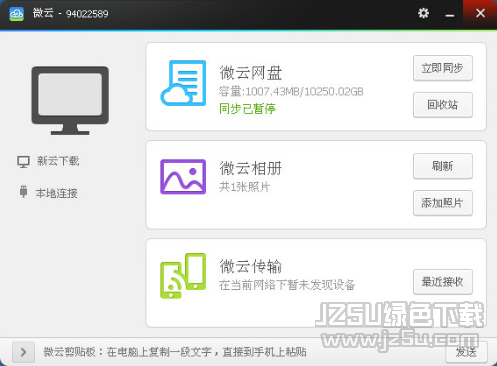Click 立即同步 to sync now
Viewport: 497px width, 366px height.
pyautogui.click(x=443, y=68)
